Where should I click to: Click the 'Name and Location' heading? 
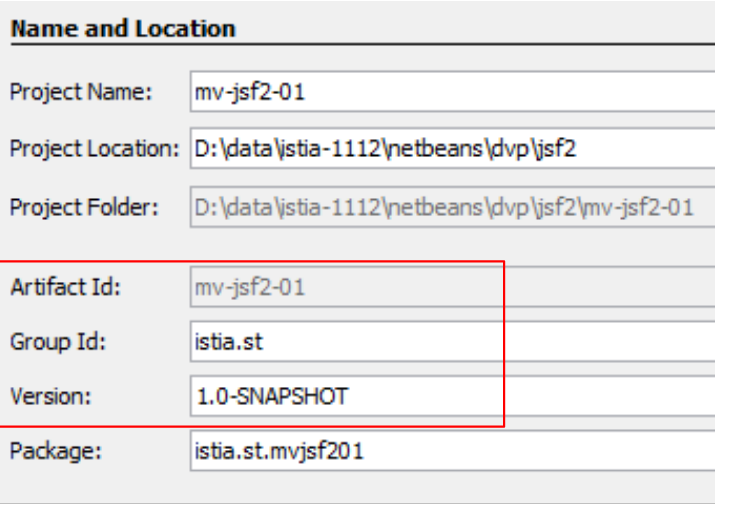point(123,29)
